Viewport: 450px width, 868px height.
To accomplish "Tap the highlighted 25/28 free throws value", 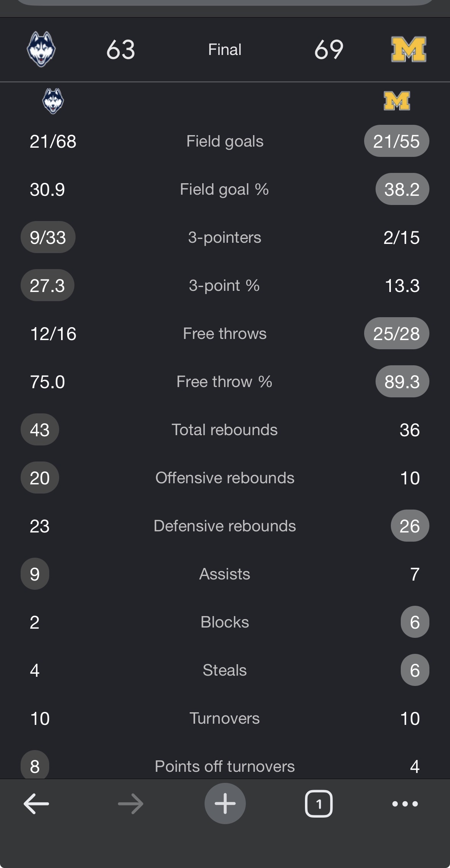I will [x=397, y=334].
